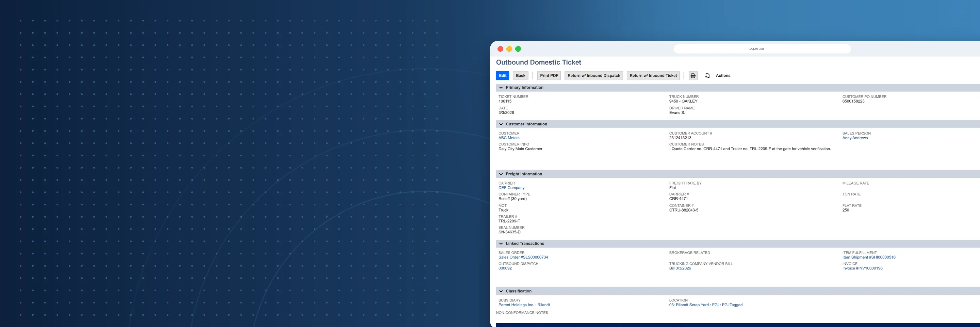980x327 pixels.
Task: Click ticket number value 106115
Action: [505, 101]
